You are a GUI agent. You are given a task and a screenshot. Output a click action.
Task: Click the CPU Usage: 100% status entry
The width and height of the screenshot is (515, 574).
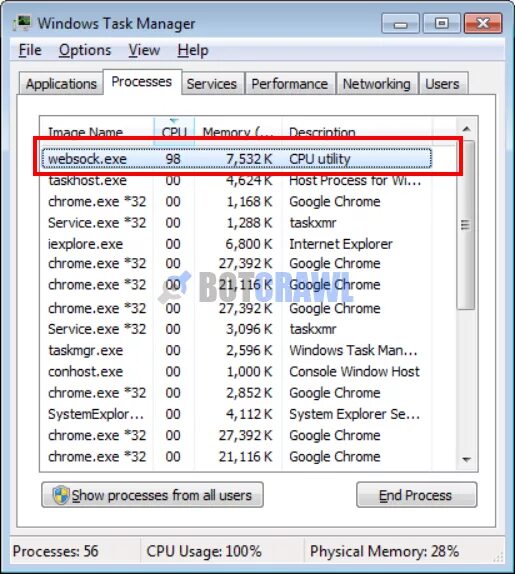pos(204,551)
